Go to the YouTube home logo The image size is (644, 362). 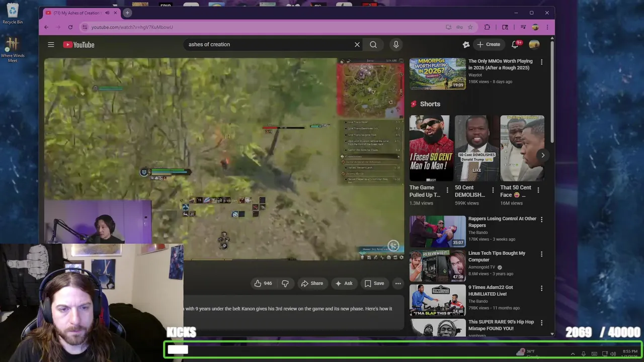click(x=78, y=45)
